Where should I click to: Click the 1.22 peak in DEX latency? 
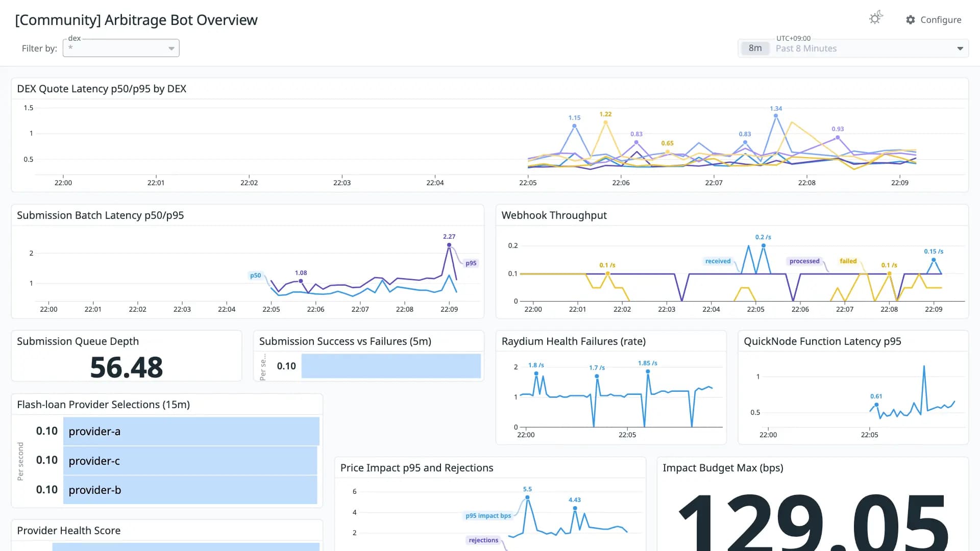click(605, 122)
